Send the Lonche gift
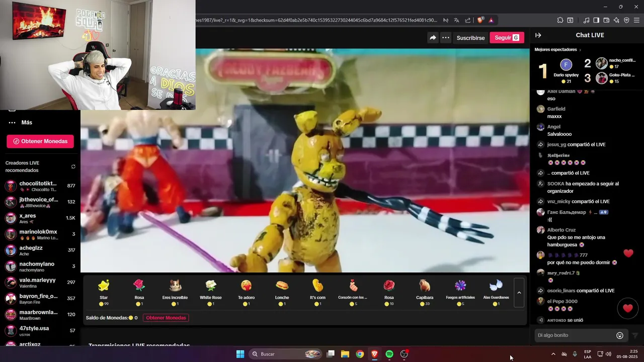The width and height of the screenshot is (644, 362). pyautogui.click(x=282, y=292)
